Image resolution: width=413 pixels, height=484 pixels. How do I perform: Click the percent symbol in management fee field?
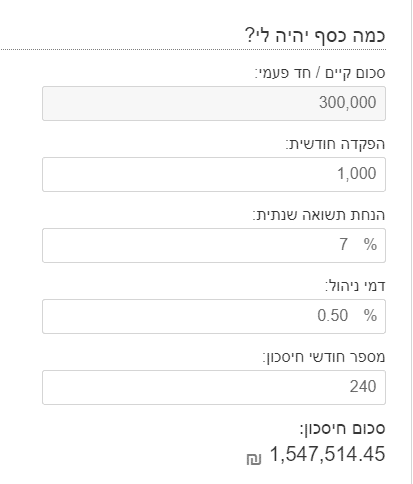point(370,315)
